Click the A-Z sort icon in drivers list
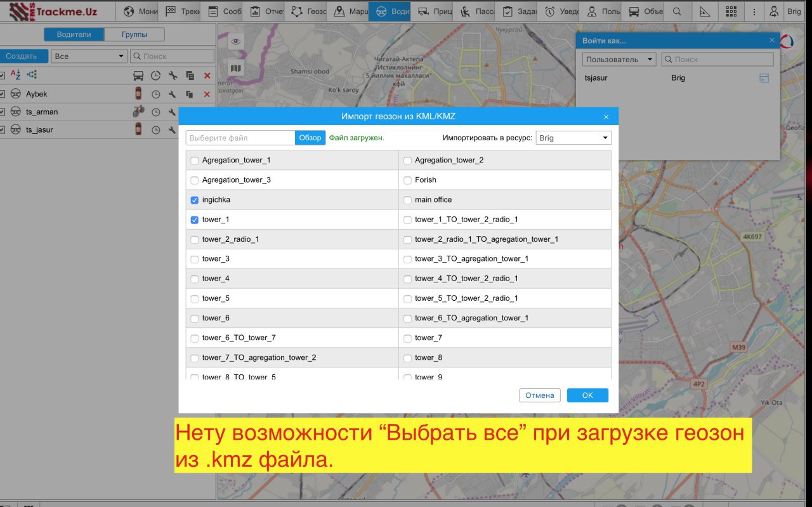 [16, 75]
